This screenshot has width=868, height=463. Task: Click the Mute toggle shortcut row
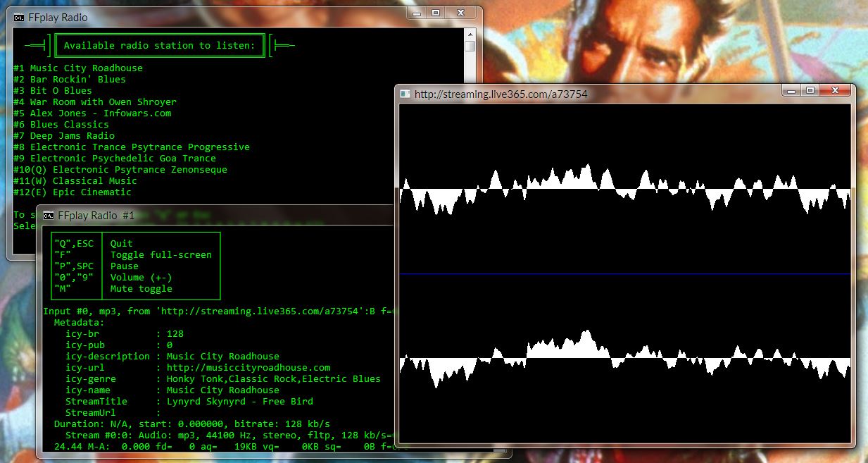click(136, 289)
